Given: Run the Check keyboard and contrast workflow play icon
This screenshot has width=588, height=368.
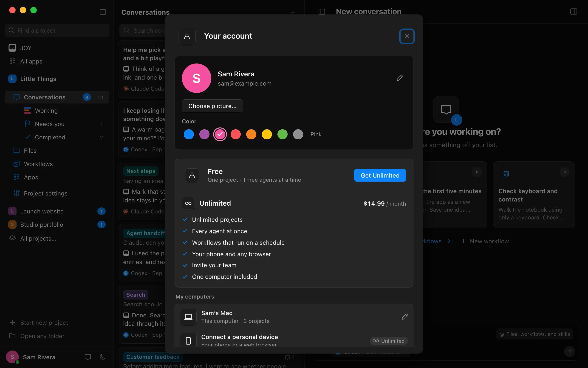Looking at the screenshot, I should point(565,172).
